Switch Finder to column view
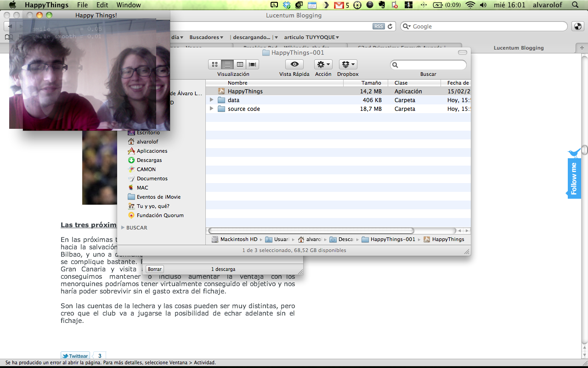The height and width of the screenshot is (368, 588). coord(240,64)
